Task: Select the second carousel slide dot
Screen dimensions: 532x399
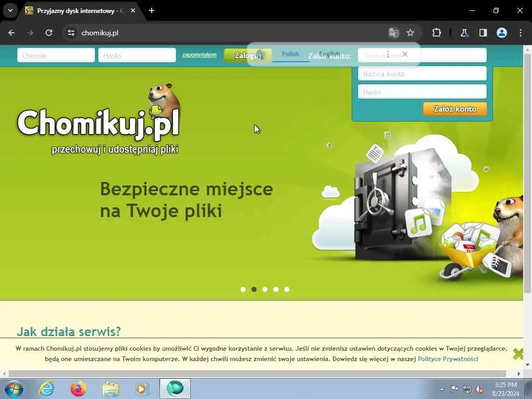Action: coord(254,289)
